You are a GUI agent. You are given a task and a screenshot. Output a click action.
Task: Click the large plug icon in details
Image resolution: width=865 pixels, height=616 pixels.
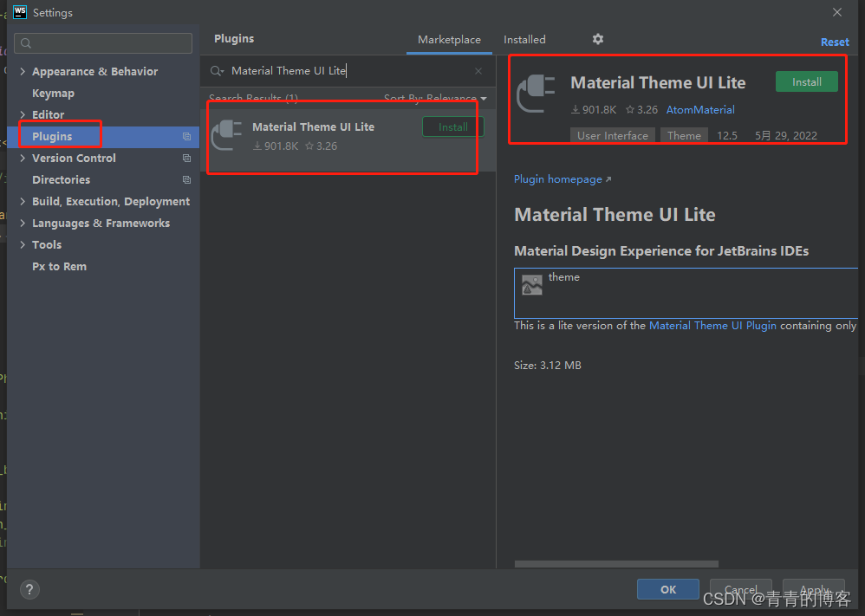click(536, 94)
